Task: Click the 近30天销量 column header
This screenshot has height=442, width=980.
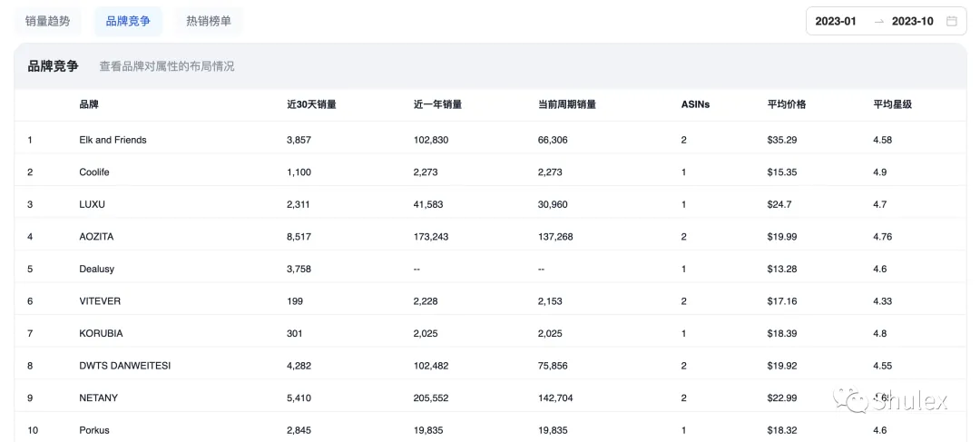Action: click(x=311, y=104)
